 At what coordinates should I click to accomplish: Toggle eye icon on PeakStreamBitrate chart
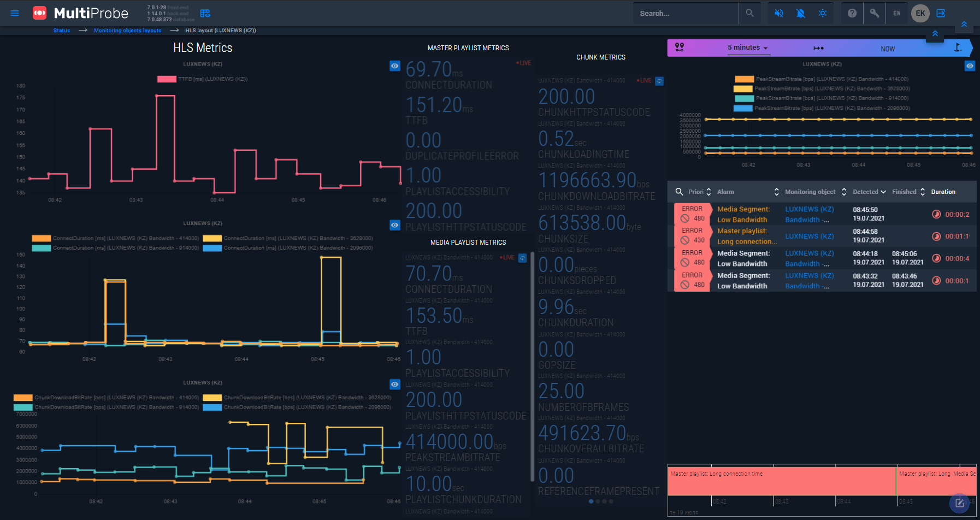[970, 66]
